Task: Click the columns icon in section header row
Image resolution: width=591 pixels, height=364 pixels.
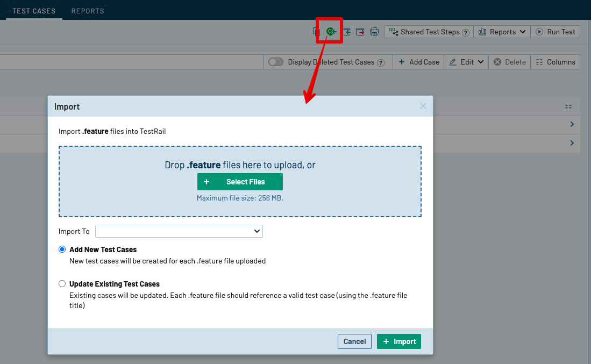Action: [568, 106]
